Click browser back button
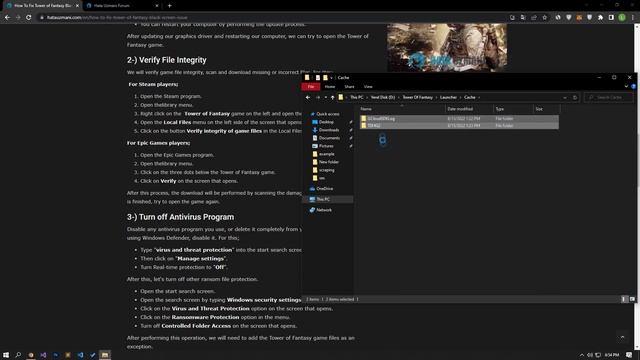 click(7, 18)
